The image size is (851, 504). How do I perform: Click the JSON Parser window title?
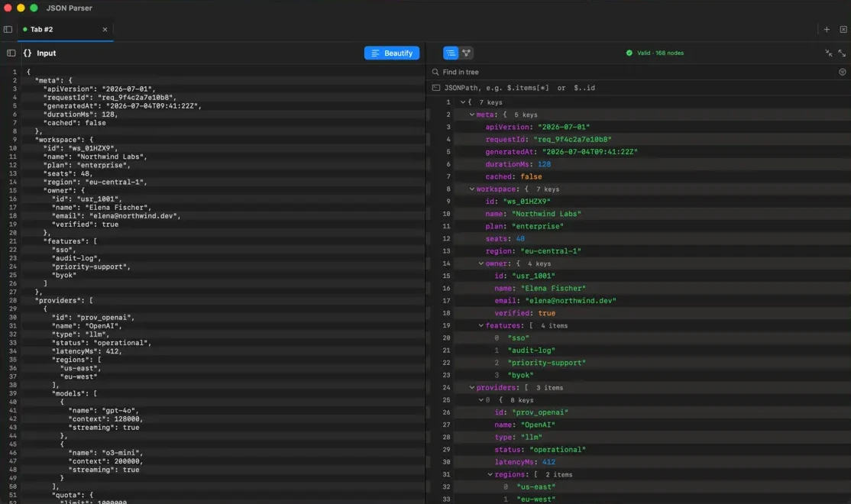click(x=69, y=8)
